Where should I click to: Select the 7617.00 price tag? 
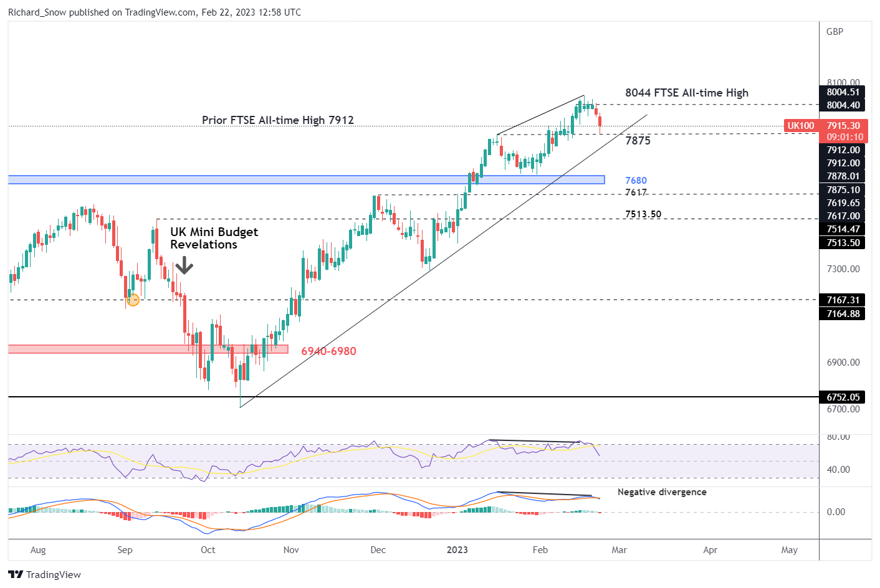click(843, 216)
